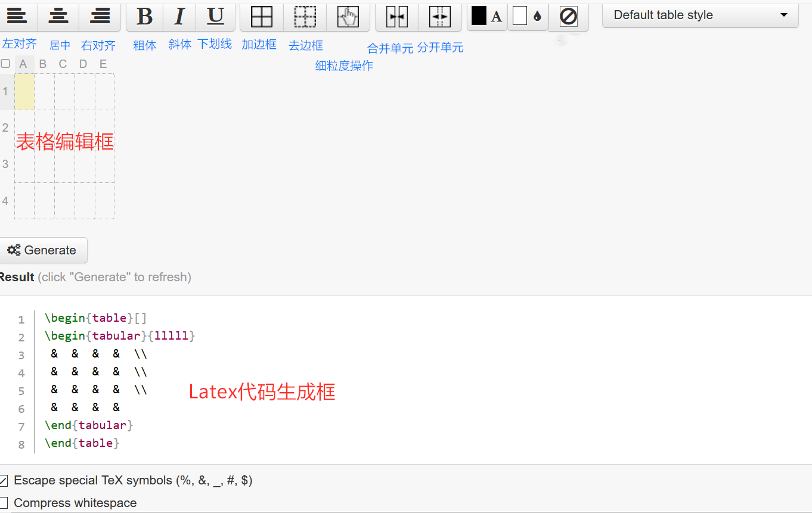
Task: Click the bold 粗体 formatting icon
Action: coord(144,16)
